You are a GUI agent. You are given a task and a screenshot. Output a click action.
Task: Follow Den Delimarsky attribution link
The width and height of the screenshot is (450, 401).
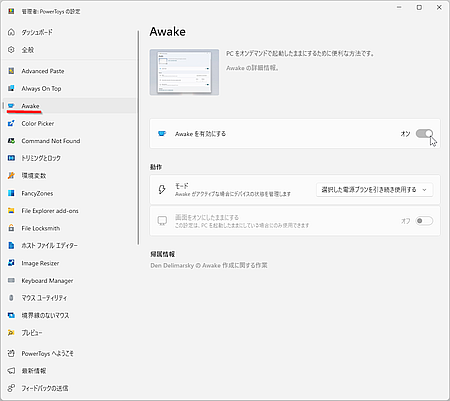[x=209, y=266]
